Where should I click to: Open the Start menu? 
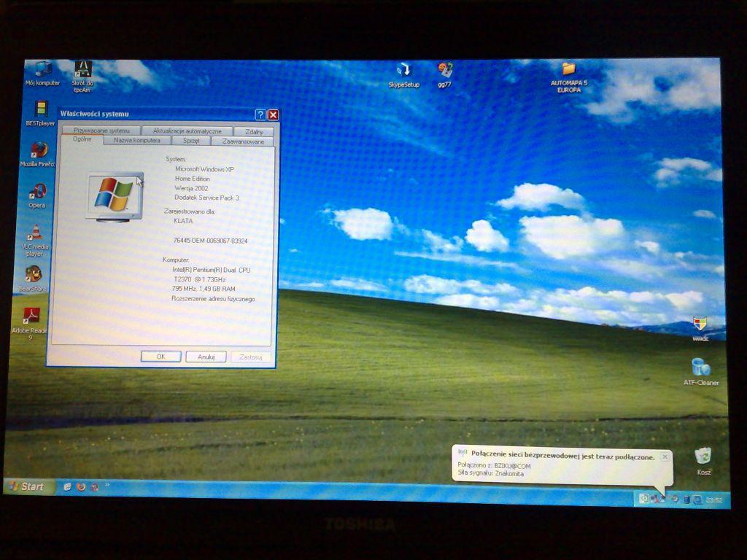tap(28, 486)
